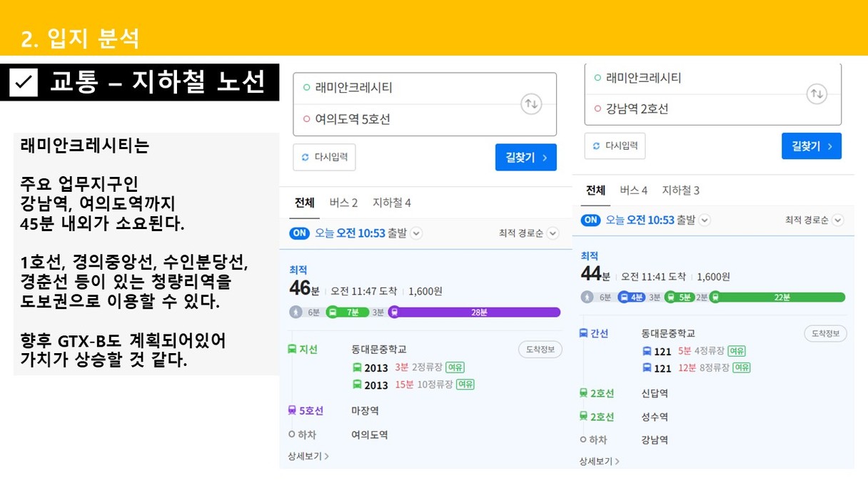
Task: Click the 2호선 subway icon beside 성수역
Action: [583, 417]
